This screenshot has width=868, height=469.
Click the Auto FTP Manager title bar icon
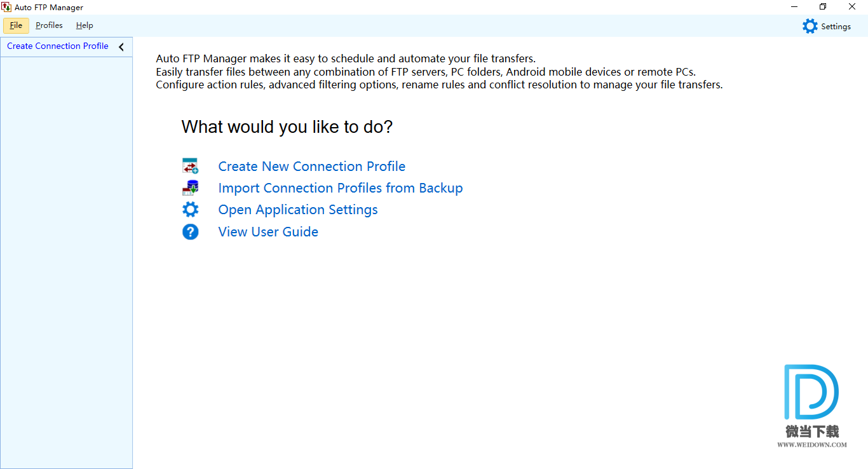6,7
